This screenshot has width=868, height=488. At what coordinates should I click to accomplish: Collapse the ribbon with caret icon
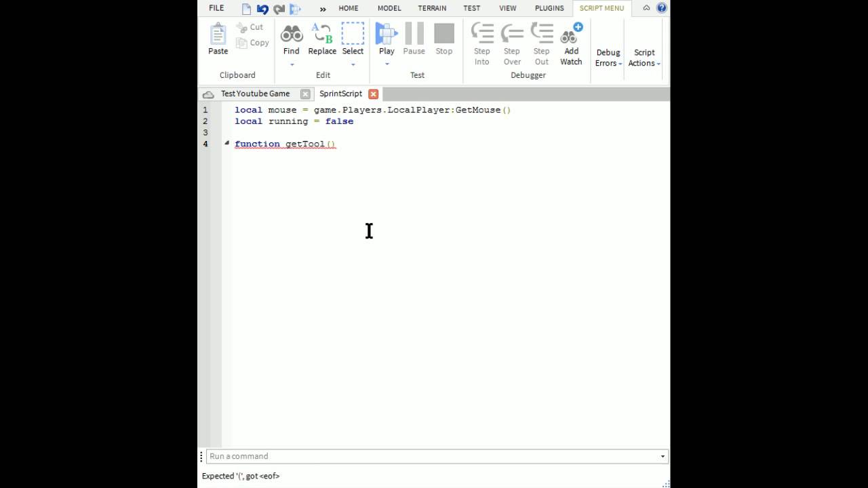[x=646, y=8]
